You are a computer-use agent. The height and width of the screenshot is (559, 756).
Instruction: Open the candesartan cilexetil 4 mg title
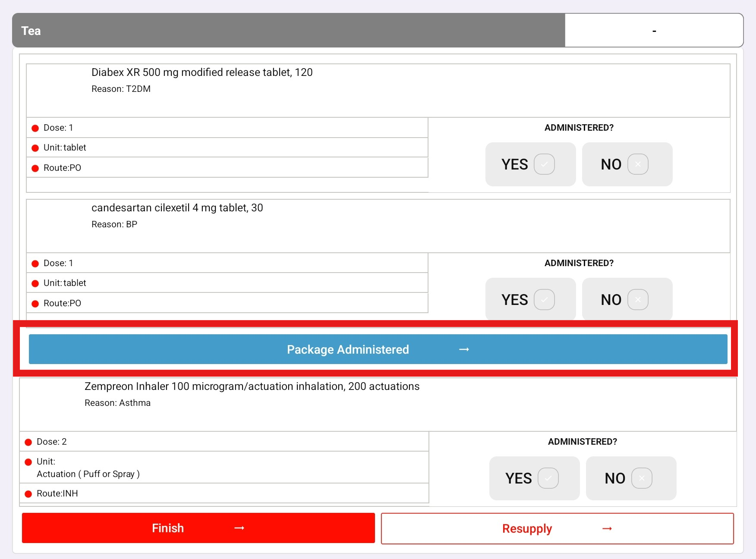[177, 208]
